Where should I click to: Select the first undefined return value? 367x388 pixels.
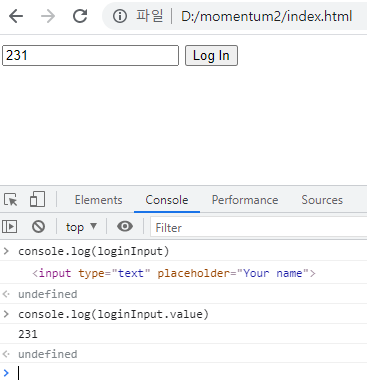click(x=48, y=294)
